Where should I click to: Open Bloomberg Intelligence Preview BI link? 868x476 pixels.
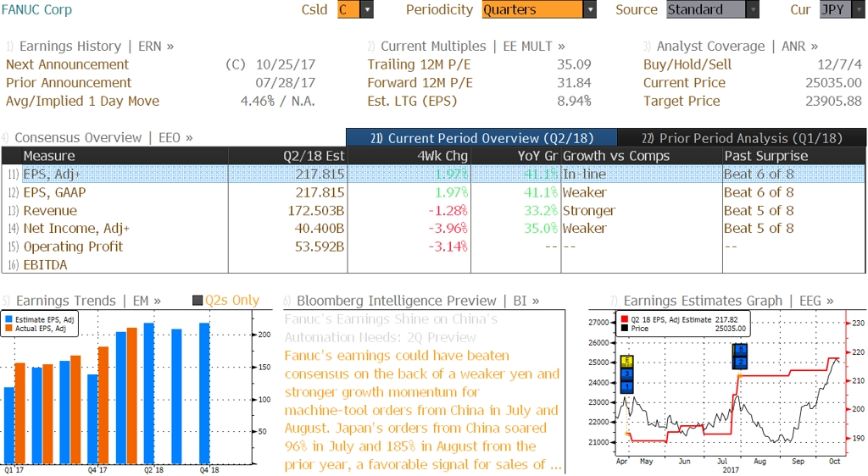point(418,301)
